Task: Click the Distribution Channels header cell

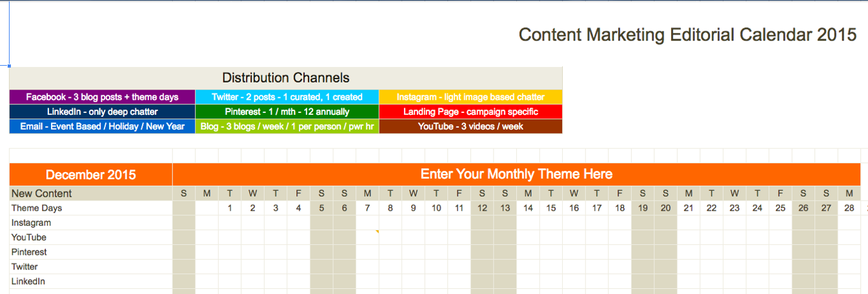Action: point(286,78)
